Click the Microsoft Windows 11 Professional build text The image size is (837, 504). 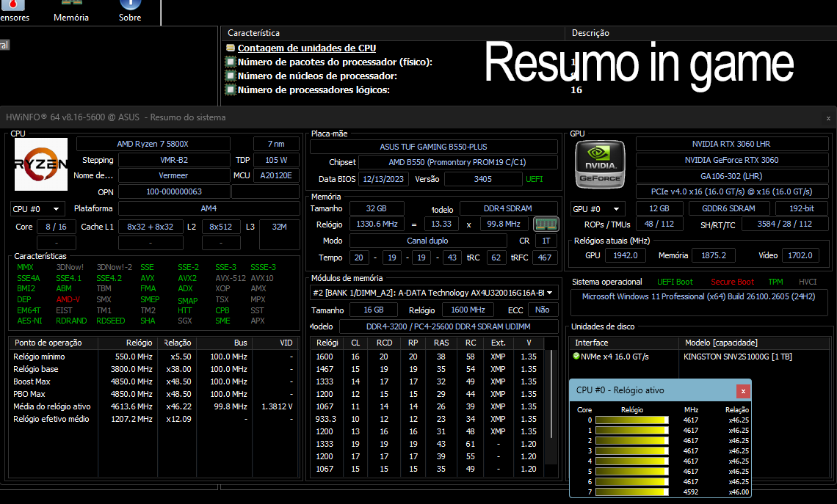click(x=699, y=296)
